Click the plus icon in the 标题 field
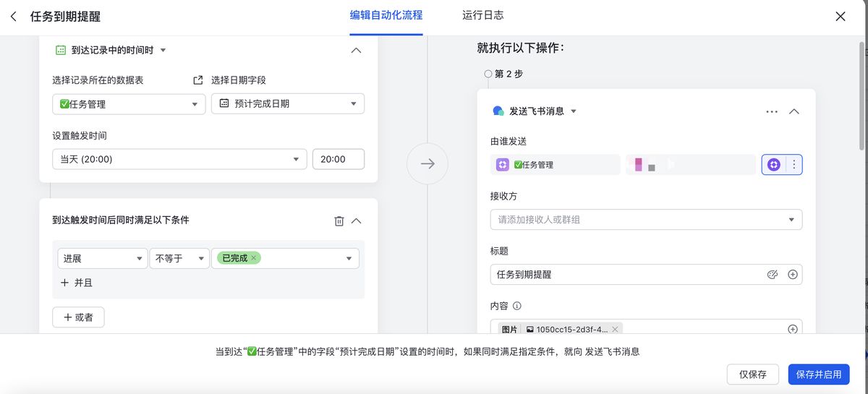The height and width of the screenshot is (394, 868). pos(792,275)
